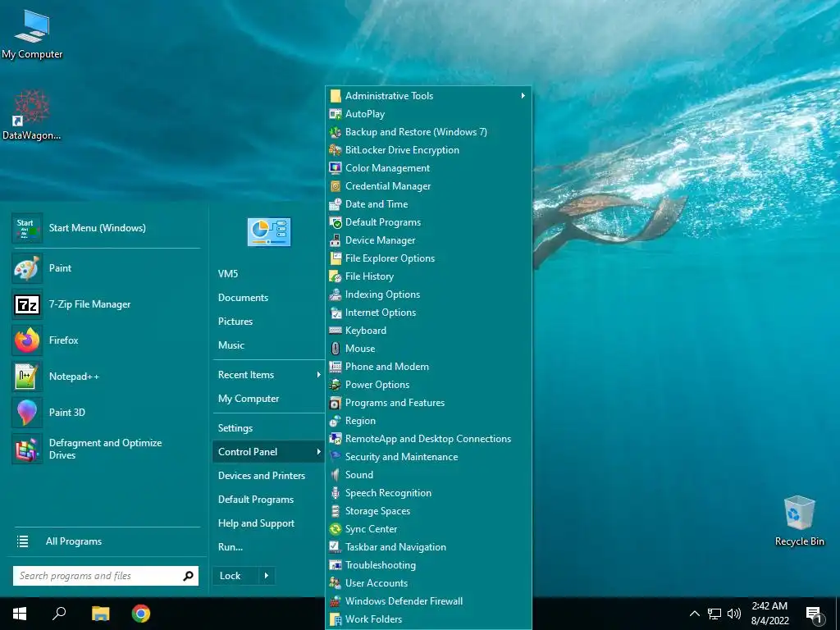Click the search magnifier in start menu
Screen dimensions: 840x630
tap(189, 576)
